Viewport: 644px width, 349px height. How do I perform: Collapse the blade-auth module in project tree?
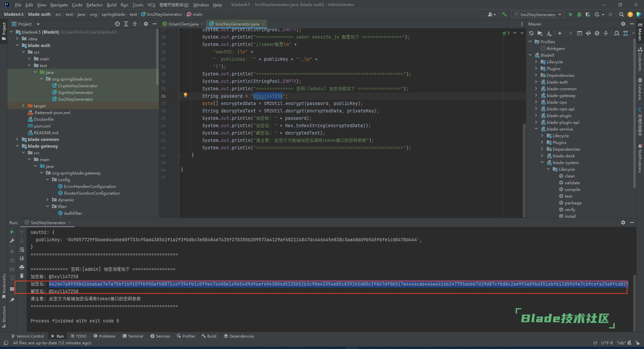(x=17, y=45)
